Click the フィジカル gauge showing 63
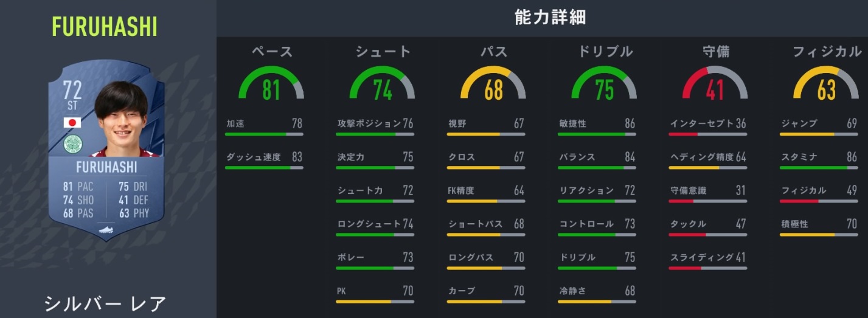 (x=826, y=85)
